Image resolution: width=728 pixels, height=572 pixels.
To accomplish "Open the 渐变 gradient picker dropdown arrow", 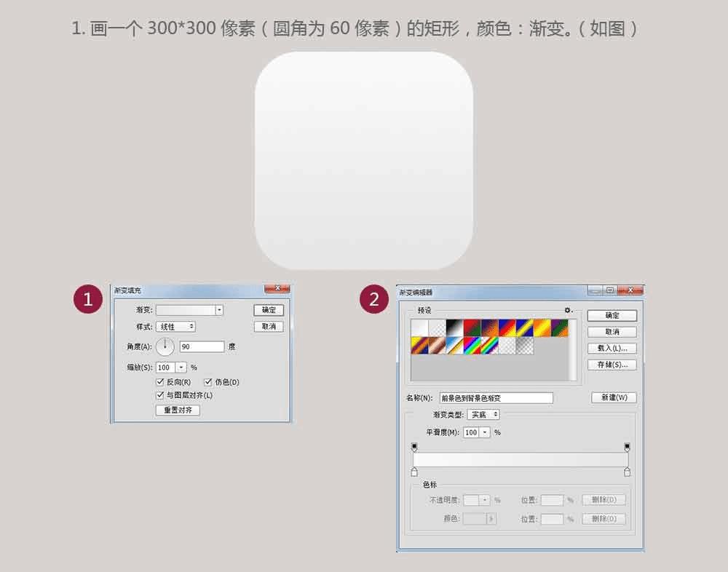I will tap(219, 310).
